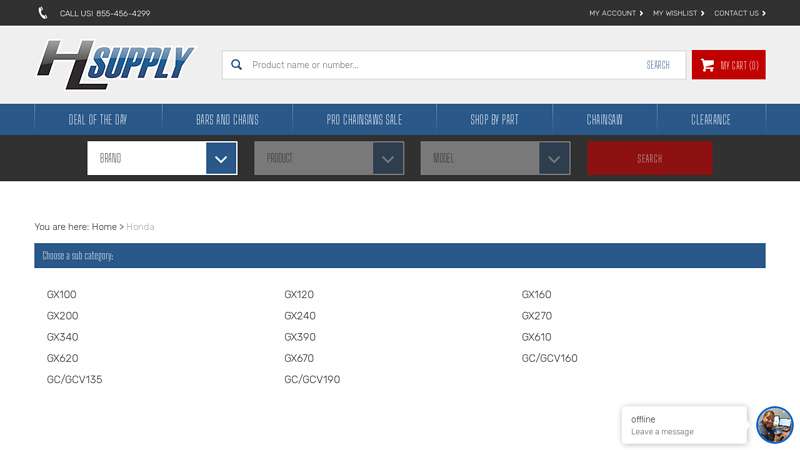Viewport: 800px width, 450px height.
Task: Select GC/GCV135 sub category
Action: pos(74,380)
